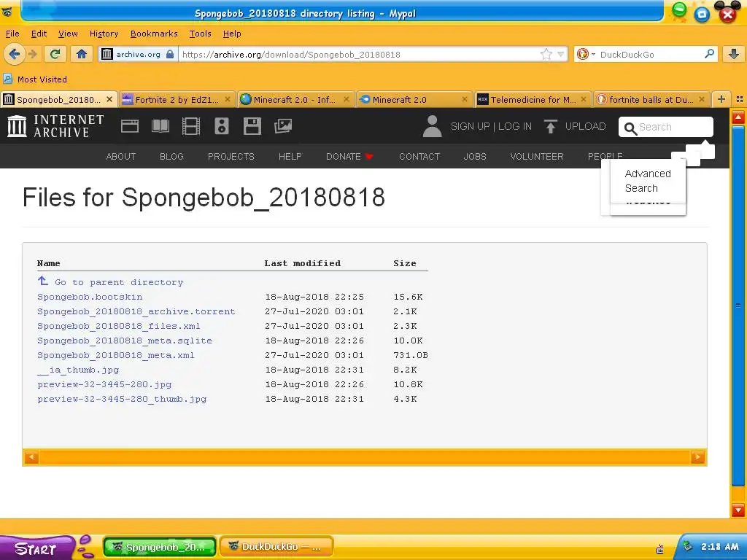This screenshot has height=560, width=747.
Task: Open the File menu
Action: (x=12, y=34)
